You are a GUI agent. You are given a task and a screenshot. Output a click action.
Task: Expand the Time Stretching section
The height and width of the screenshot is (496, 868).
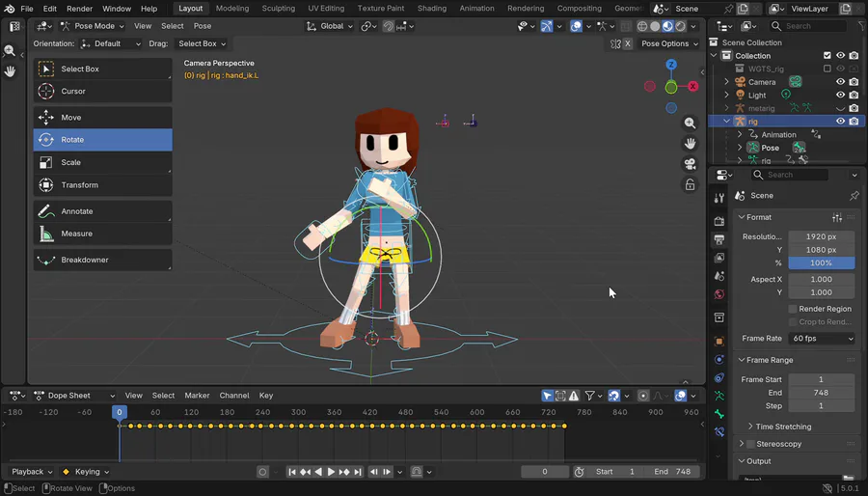[x=781, y=427]
